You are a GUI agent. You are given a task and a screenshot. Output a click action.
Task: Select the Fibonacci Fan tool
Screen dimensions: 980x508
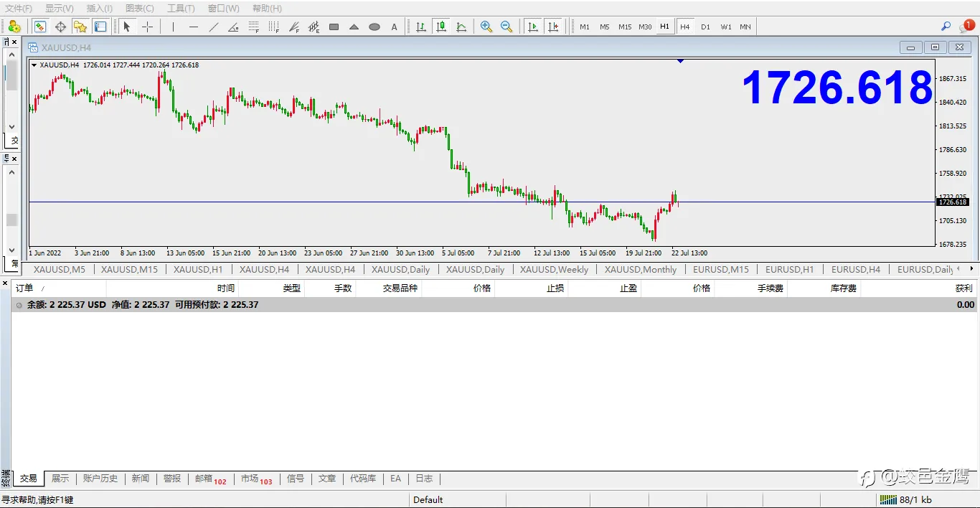[293, 27]
